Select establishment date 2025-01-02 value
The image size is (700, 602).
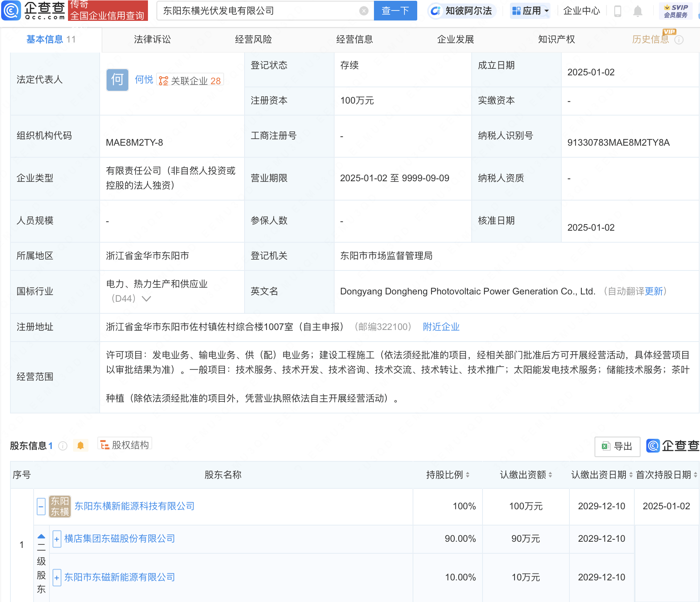pos(591,72)
